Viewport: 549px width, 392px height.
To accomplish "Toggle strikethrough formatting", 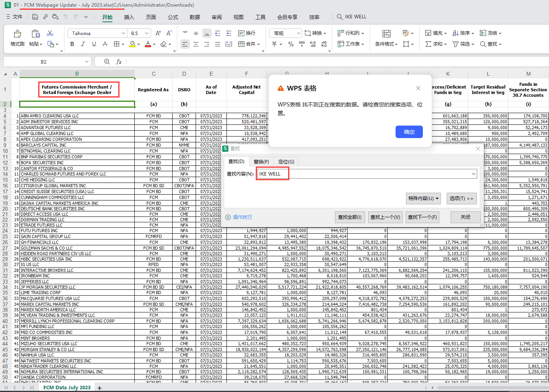I will pyautogui.click(x=105, y=44).
